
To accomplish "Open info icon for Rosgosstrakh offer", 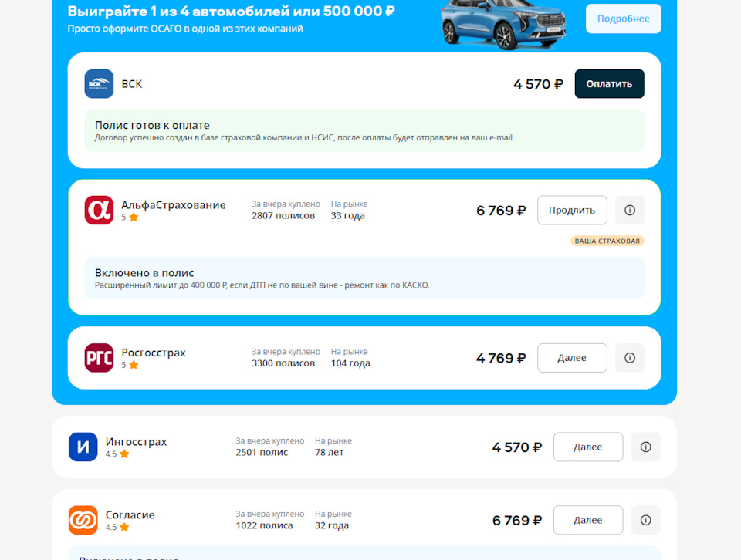I will 630,358.
